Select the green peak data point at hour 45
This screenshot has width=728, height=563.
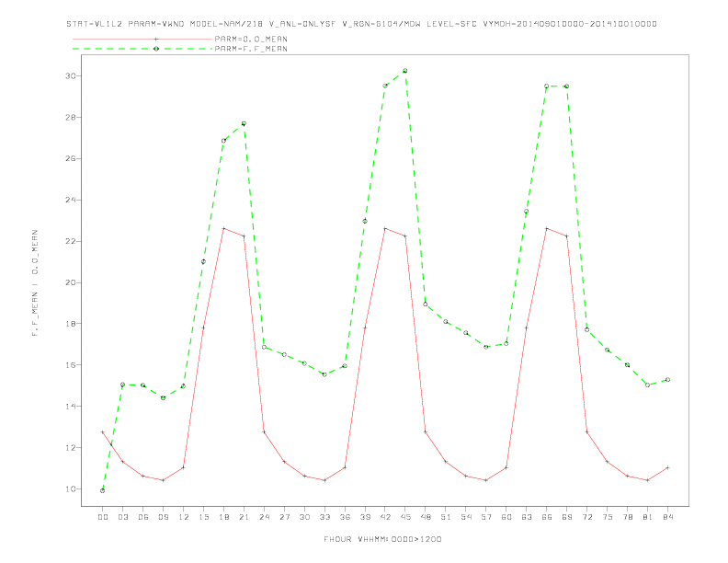coord(404,71)
